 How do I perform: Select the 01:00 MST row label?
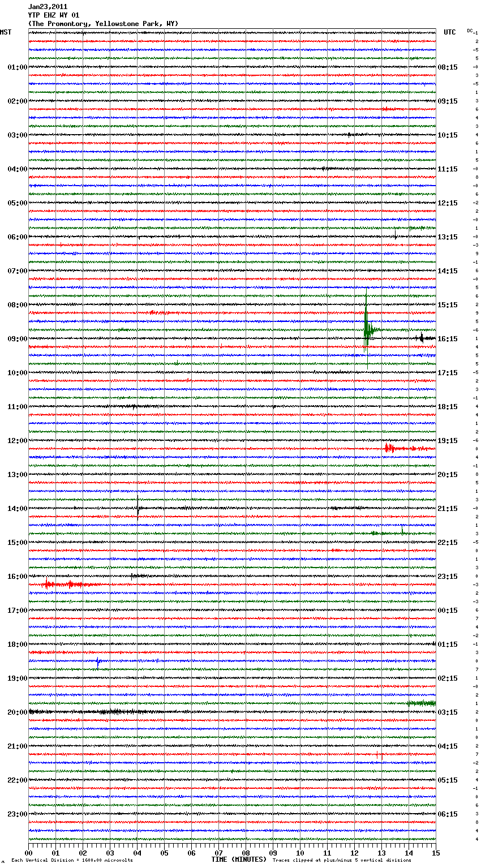pyautogui.click(x=17, y=67)
